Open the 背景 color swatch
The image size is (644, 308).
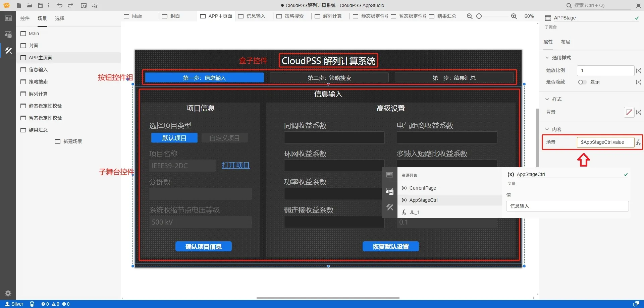[629, 112]
